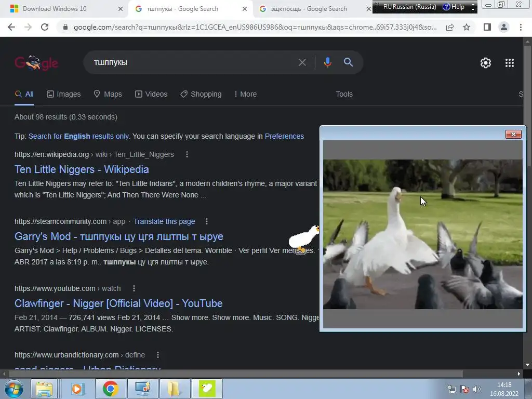
Task: Open the clock showing 14:18
Action: point(504,389)
